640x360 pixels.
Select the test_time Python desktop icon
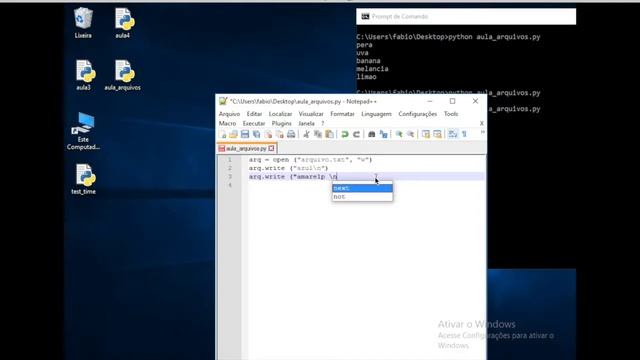(x=84, y=179)
